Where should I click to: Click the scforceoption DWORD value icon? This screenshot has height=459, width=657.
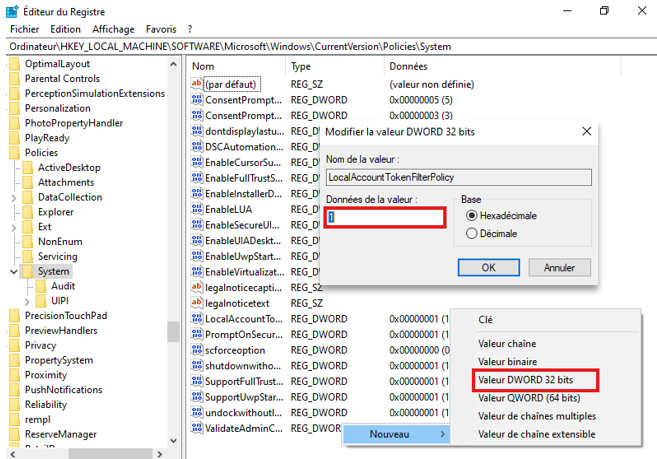click(x=196, y=350)
